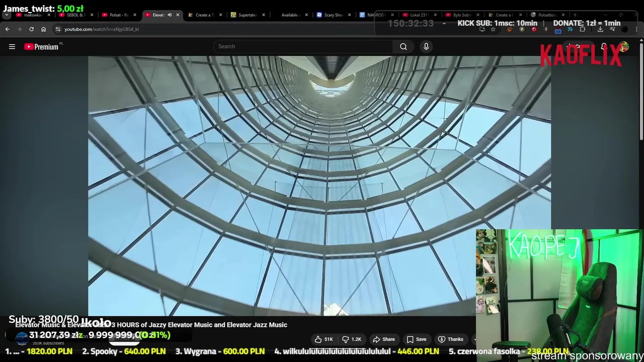The width and height of the screenshot is (644, 362).
Task: Open the browser Extensions puzzle icon
Action: 583,29
